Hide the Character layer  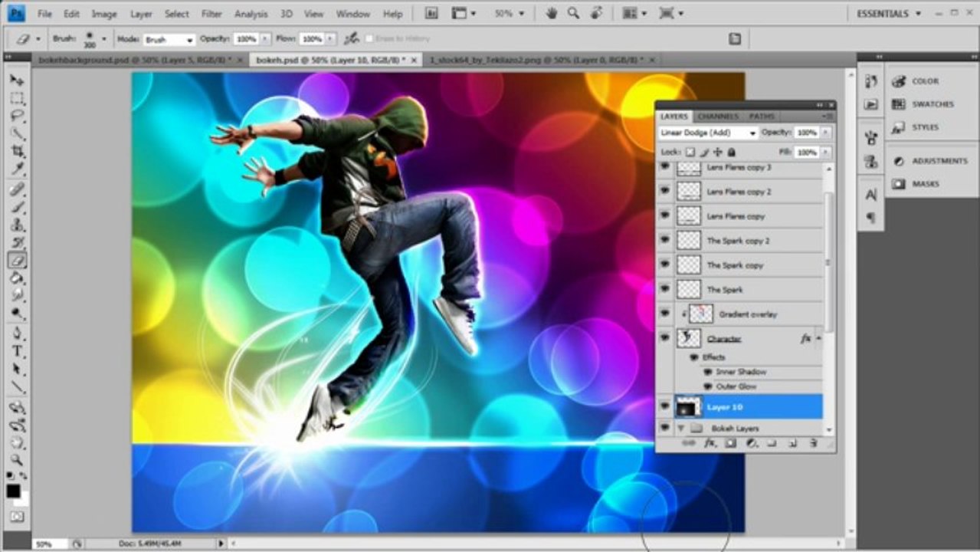tap(664, 338)
